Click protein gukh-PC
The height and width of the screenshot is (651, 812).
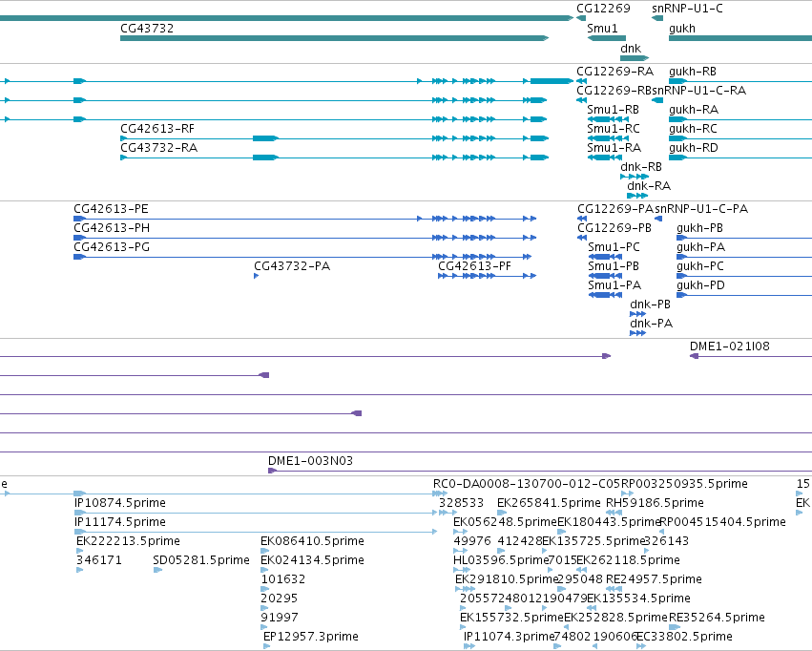[x=744, y=276]
